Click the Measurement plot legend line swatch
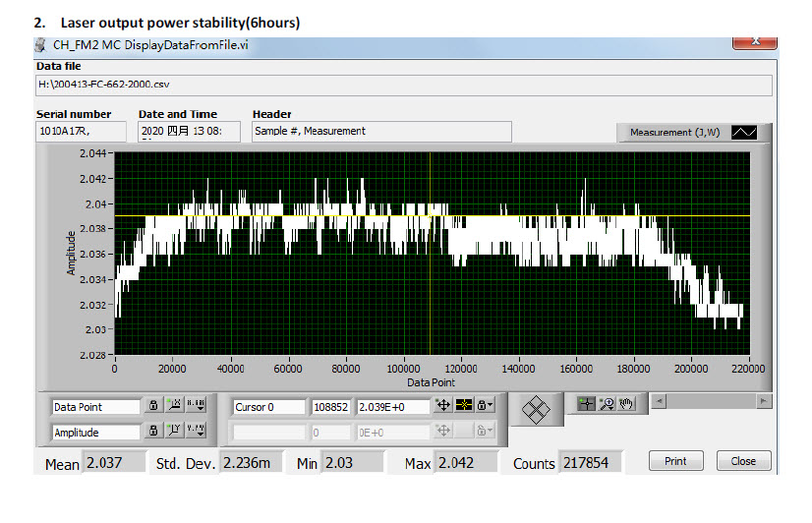This screenshot has width=812, height=523. [744, 133]
